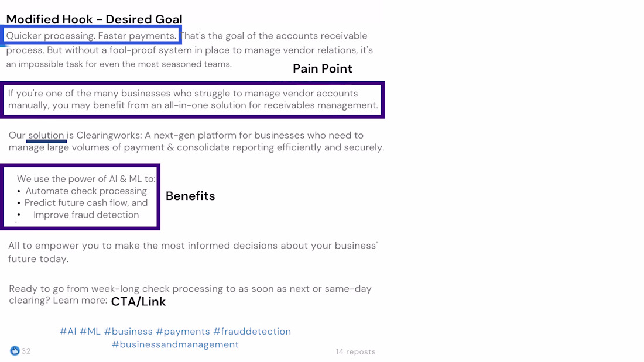Click the blue thumbs-up like icon
Image resolution: width=644 pixels, height=362 pixels.
[x=15, y=351]
